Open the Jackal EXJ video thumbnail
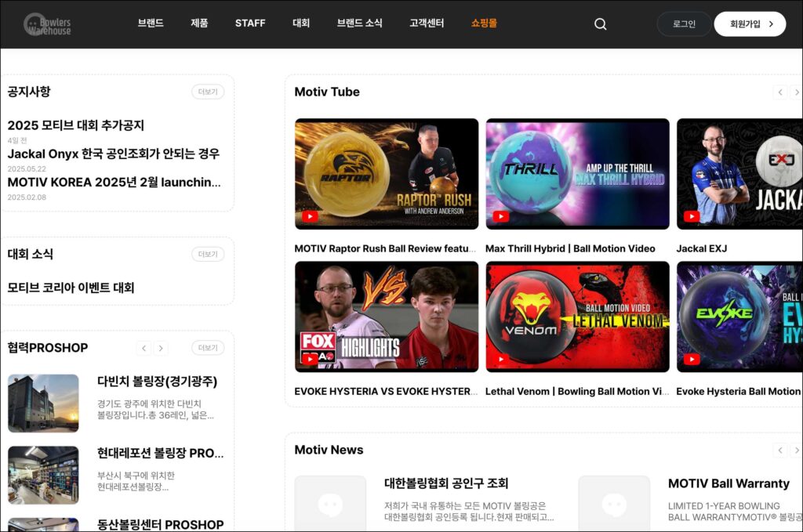Image resolution: width=803 pixels, height=532 pixels. (739, 174)
